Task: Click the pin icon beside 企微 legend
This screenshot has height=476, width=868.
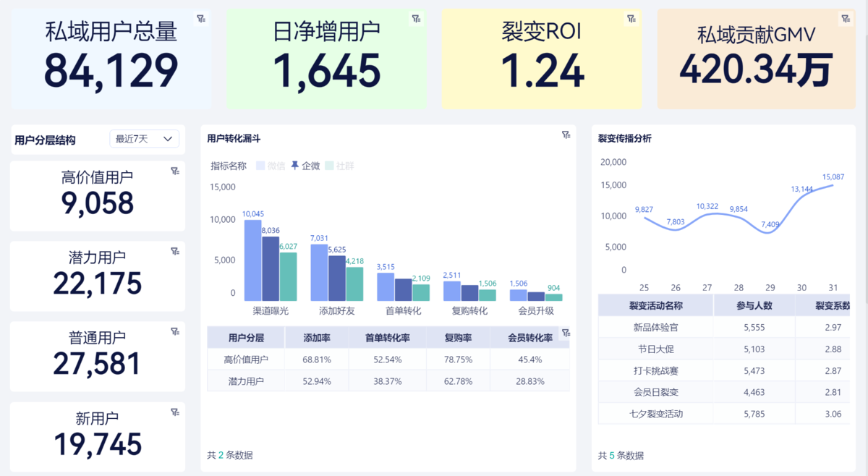Action: point(294,166)
